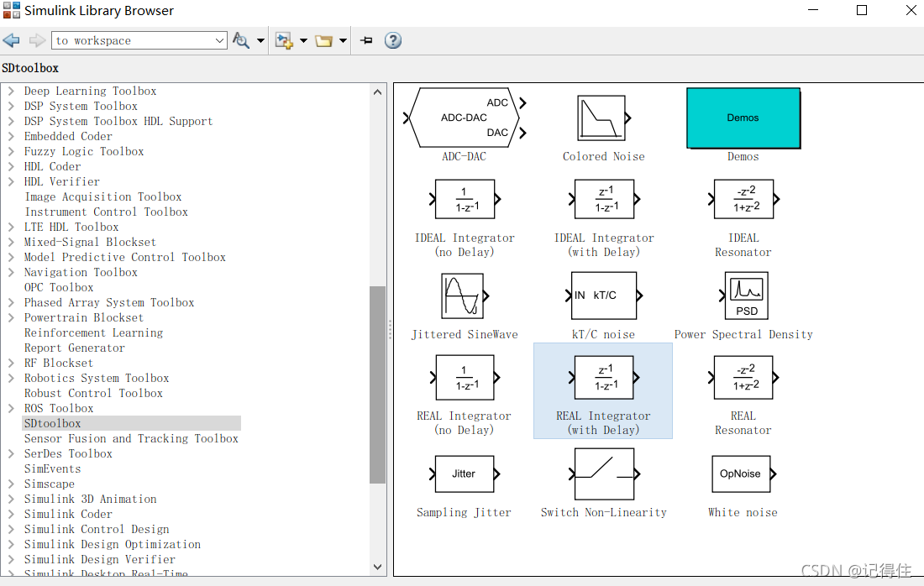Expand the ROS Toolbox tree node
The width and height of the screenshot is (924, 586).
pyautogui.click(x=11, y=408)
